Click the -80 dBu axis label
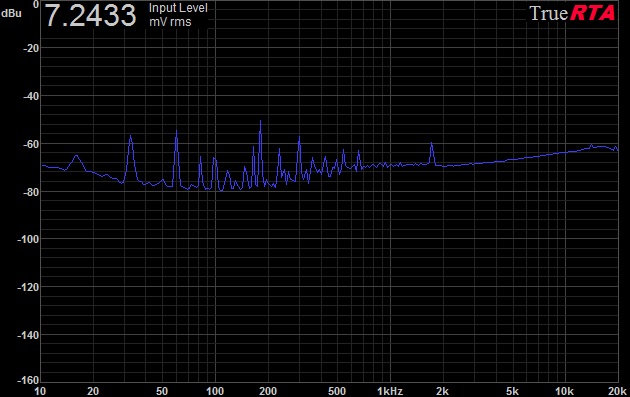Image resolution: width=630 pixels, height=397 pixels. (x=31, y=192)
